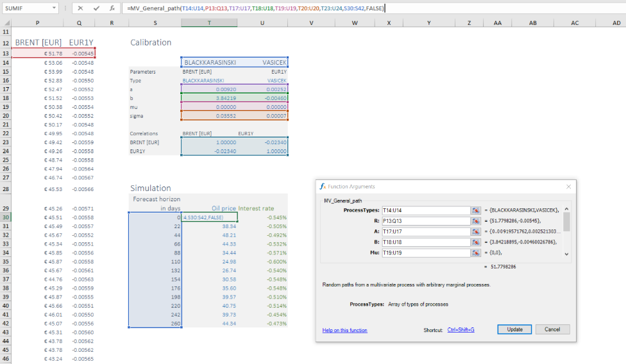626x364 pixels.
Task: Click oil price value 38.34
Action: tap(209, 226)
